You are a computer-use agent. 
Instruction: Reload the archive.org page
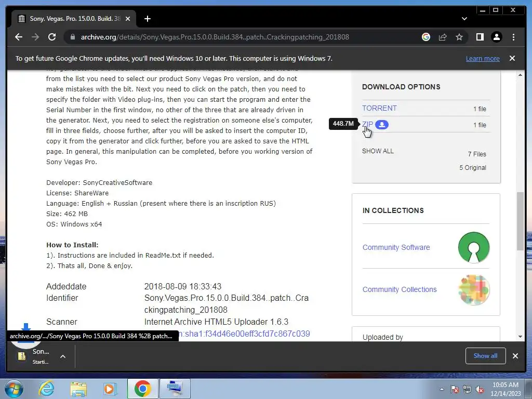(x=52, y=37)
